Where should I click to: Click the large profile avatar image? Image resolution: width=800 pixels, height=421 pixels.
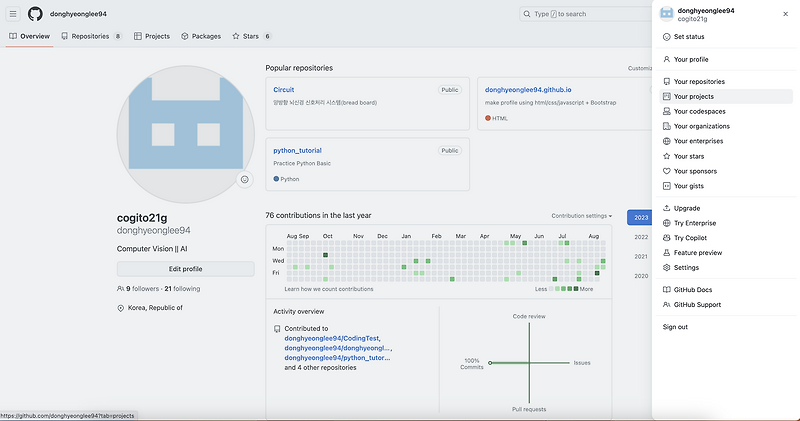pyautogui.click(x=186, y=134)
